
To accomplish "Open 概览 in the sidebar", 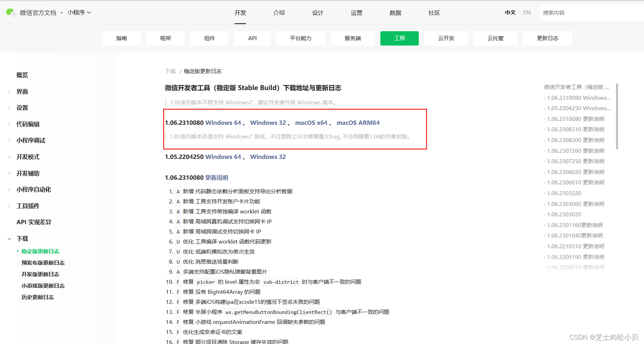I will [22, 75].
